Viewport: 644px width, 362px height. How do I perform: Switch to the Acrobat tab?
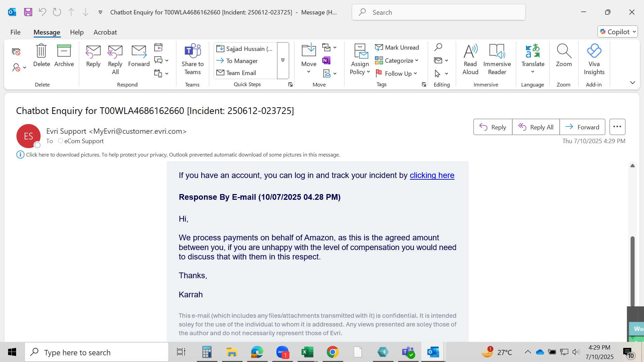click(x=105, y=32)
